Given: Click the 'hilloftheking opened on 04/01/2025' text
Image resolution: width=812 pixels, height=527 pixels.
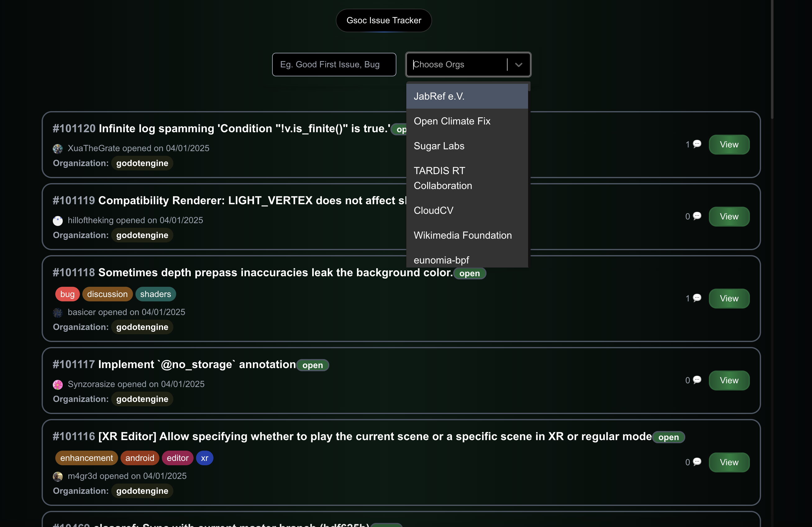Looking at the screenshot, I should pos(135,220).
